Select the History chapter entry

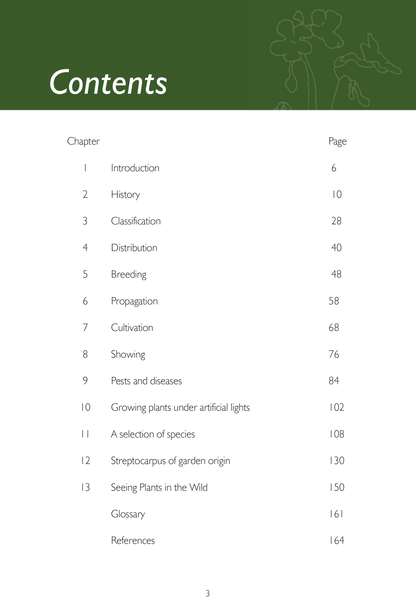click(x=126, y=195)
